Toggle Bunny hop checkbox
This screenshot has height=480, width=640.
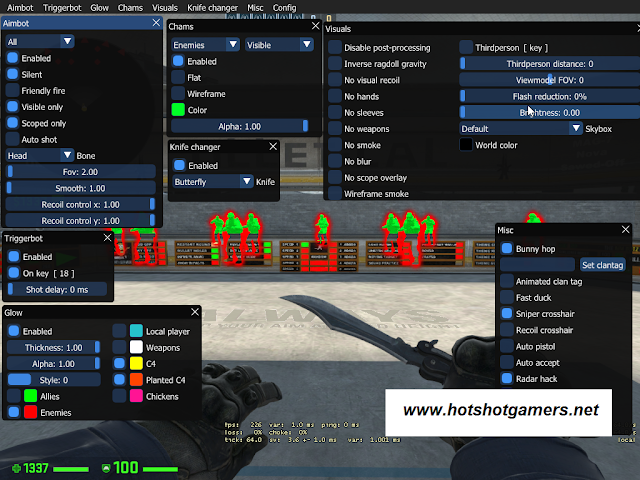click(x=507, y=249)
